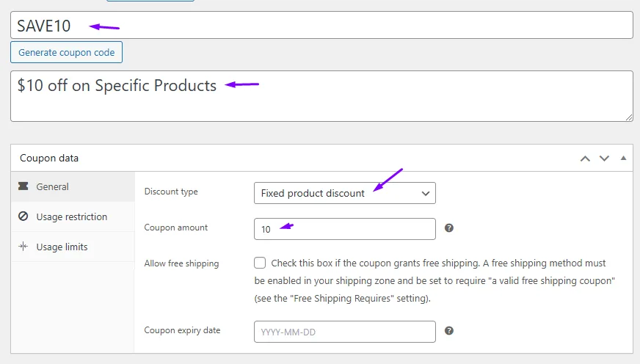Switch to the General tab
This screenshot has height=364, width=640.
(x=73, y=186)
